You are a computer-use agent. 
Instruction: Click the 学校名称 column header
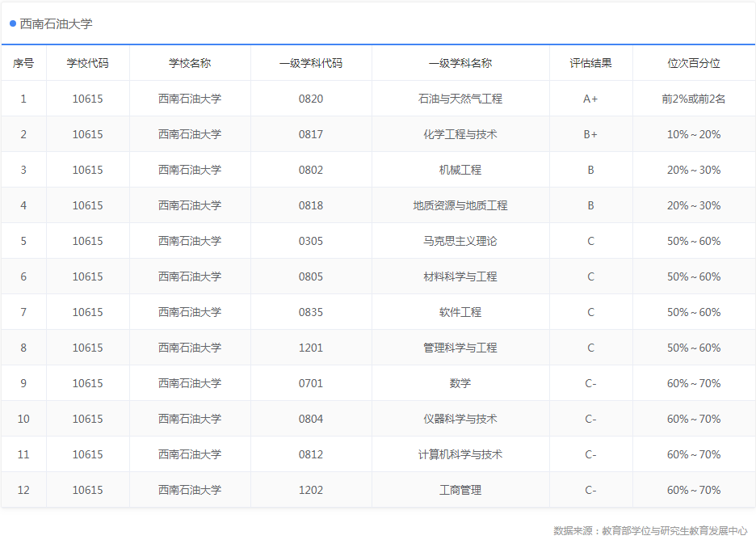190,62
